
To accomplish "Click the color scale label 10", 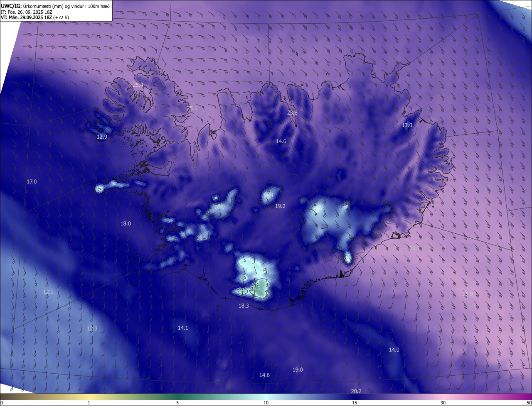I will pos(266,403).
